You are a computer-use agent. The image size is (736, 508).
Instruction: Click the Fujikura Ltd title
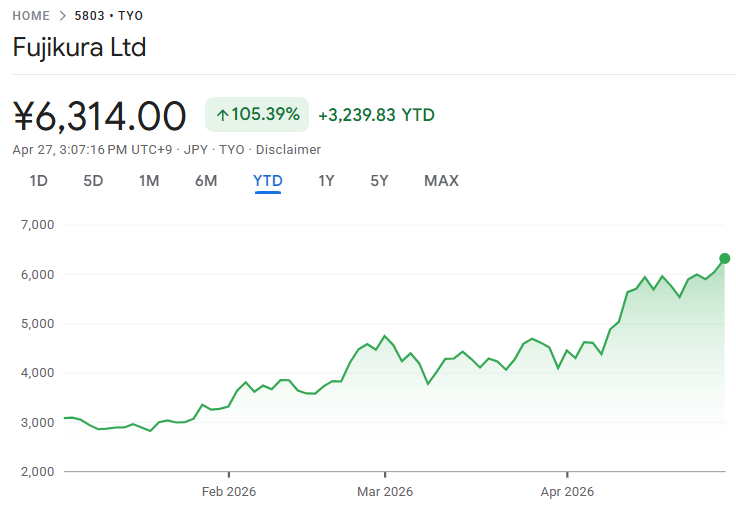(x=79, y=47)
